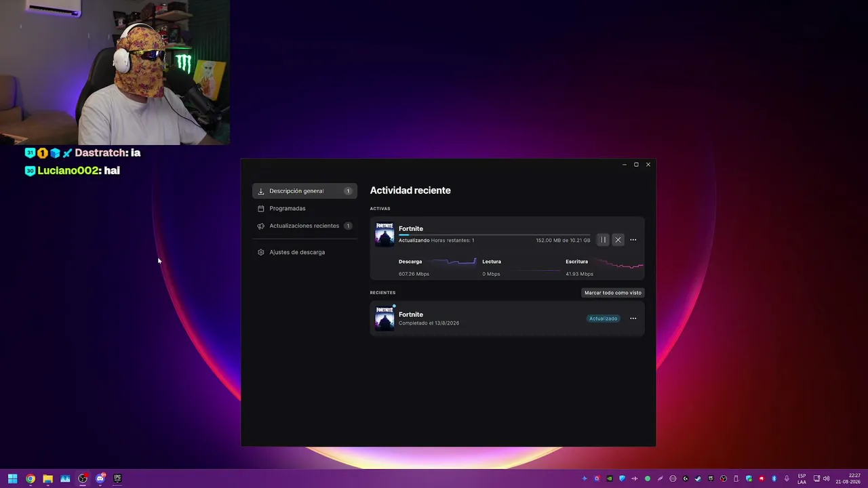Click the green circle tray icon
Image resolution: width=868 pixels, height=488 pixels.
click(x=648, y=479)
